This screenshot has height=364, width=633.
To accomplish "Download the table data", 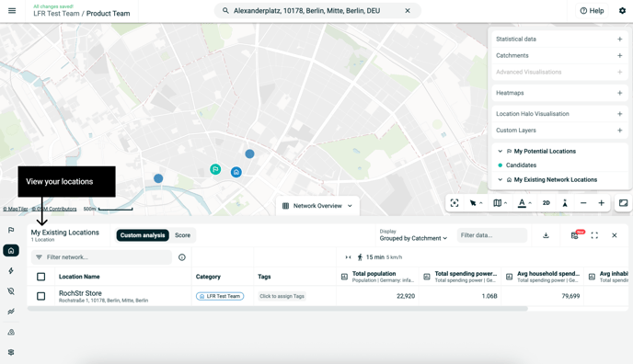I will 546,235.
